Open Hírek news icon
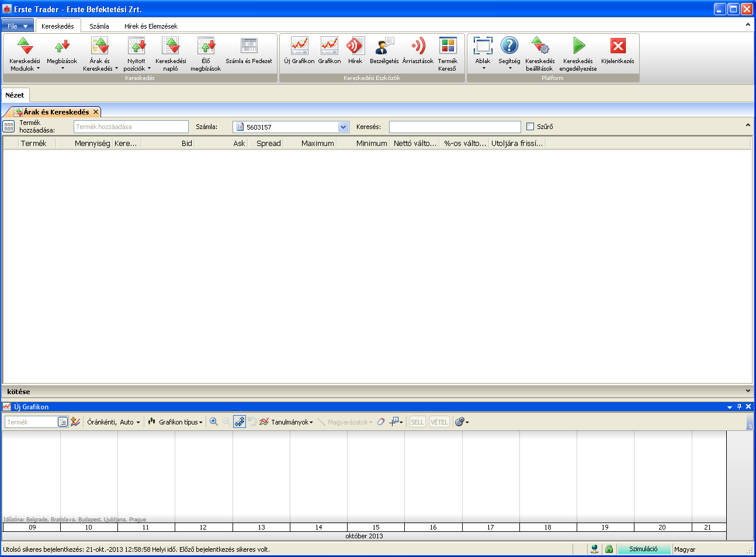756x557 pixels. coord(355,46)
